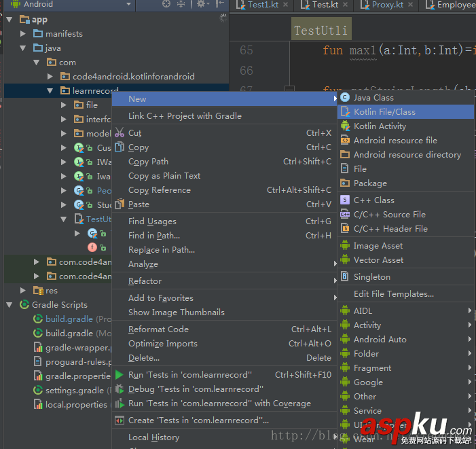Click the C++ Class icon
Screen dimensions: 476x449
pos(345,200)
